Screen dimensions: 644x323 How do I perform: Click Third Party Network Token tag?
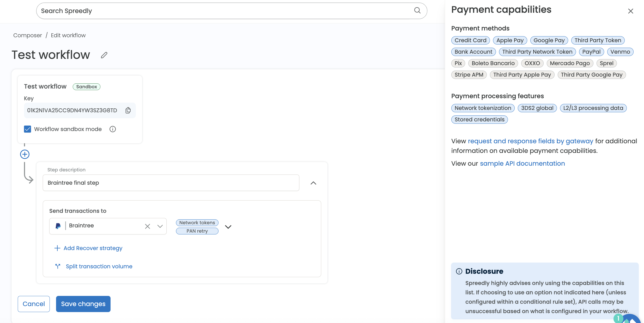coord(537,52)
